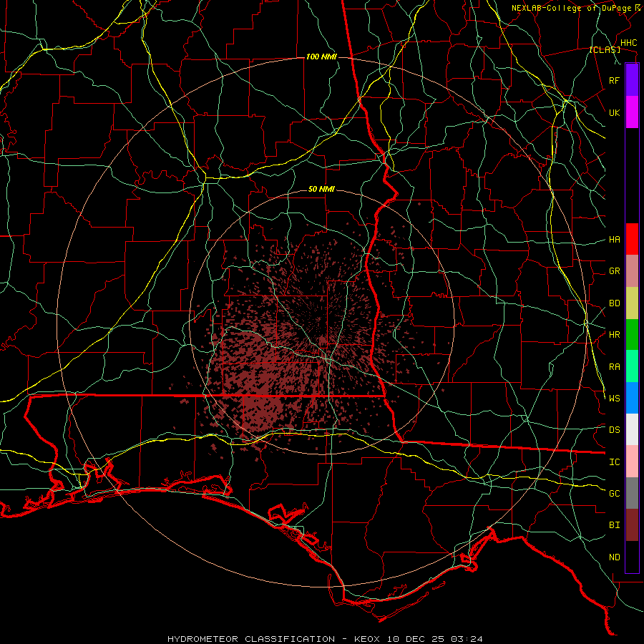Select the GR pink-tan legend swatch
Image resolution: width=644 pixels, height=644 pixels.
click(x=632, y=271)
